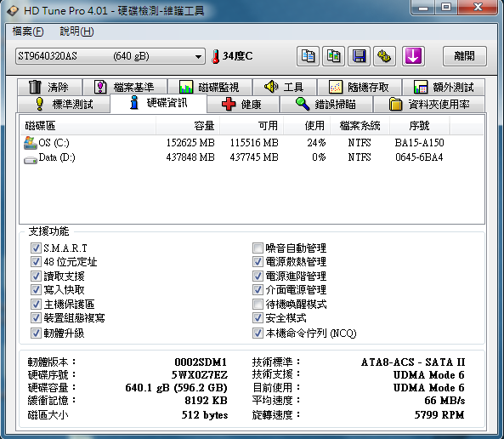
Task: Click the 5799 RPM rotation speed
Action: coord(439,415)
